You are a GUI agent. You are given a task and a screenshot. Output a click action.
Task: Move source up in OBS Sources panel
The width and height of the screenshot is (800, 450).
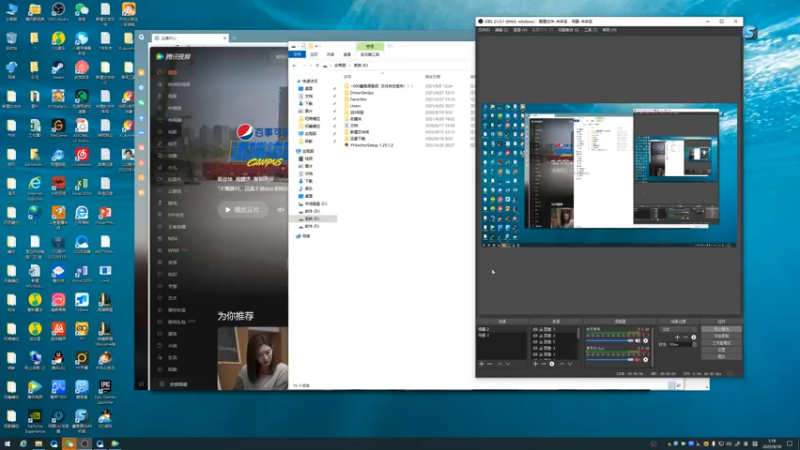562,364
